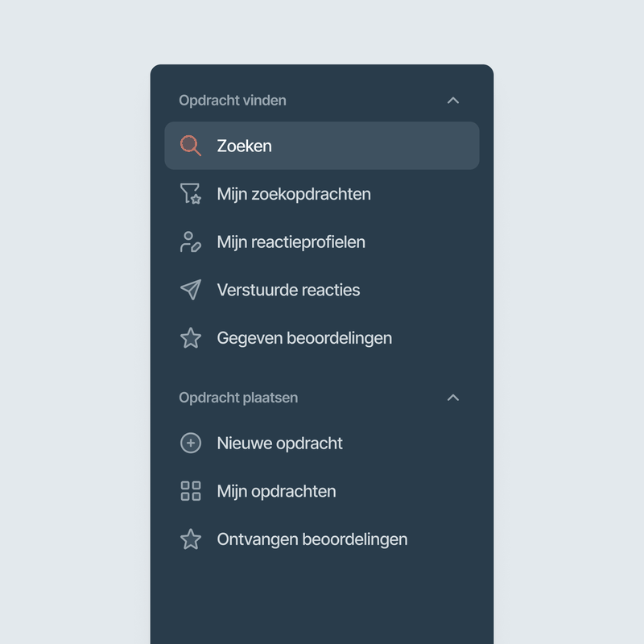Collapse the Opdracht vinden section chevron
The height and width of the screenshot is (644, 644).
pos(453,101)
